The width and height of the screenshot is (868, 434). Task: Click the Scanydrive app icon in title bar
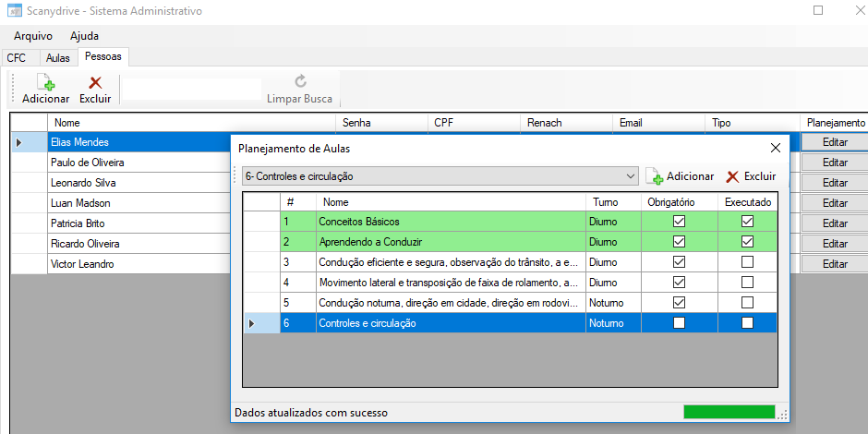click(x=14, y=11)
